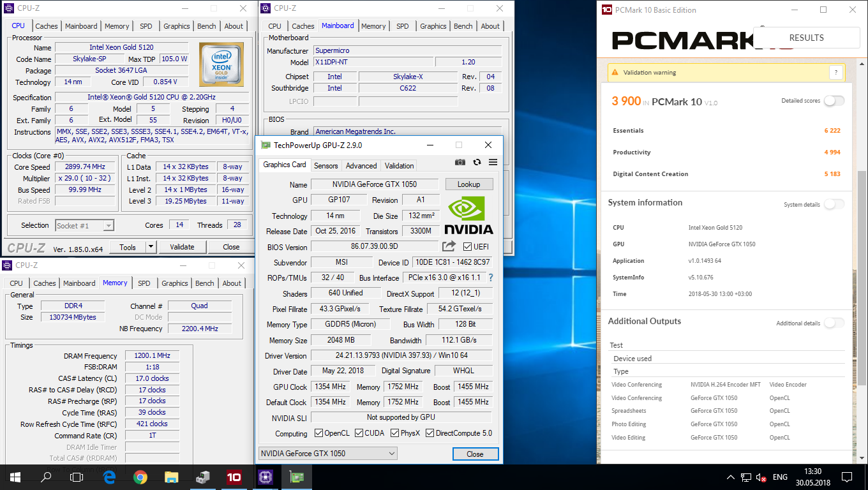This screenshot has height=490, width=868.
Task: Click the network tray icon
Action: (x=746, y=477)
